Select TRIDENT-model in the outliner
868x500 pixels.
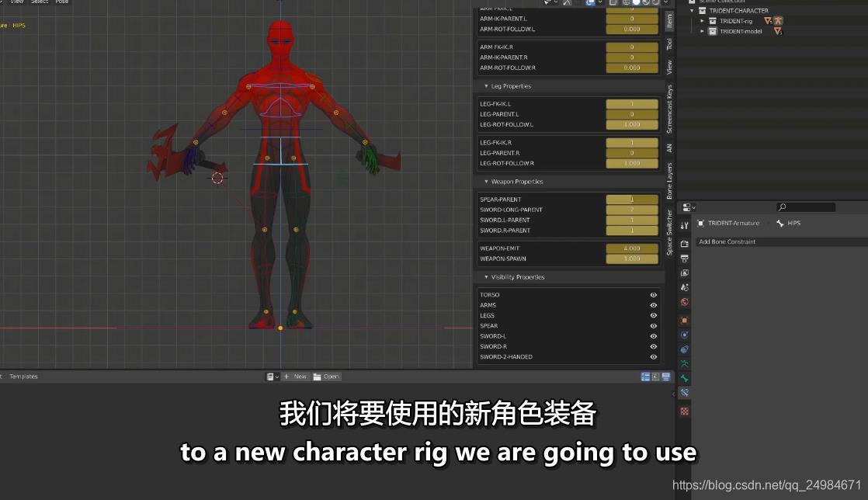point(741,32)
